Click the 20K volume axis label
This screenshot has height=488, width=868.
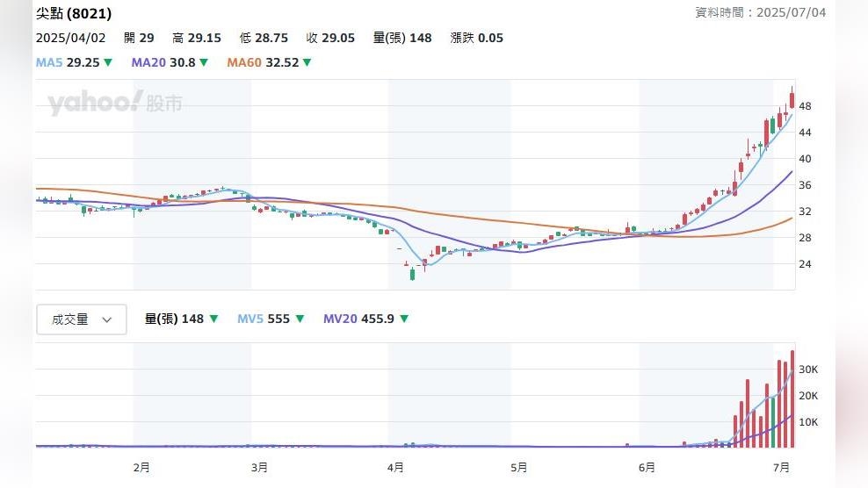808,396
